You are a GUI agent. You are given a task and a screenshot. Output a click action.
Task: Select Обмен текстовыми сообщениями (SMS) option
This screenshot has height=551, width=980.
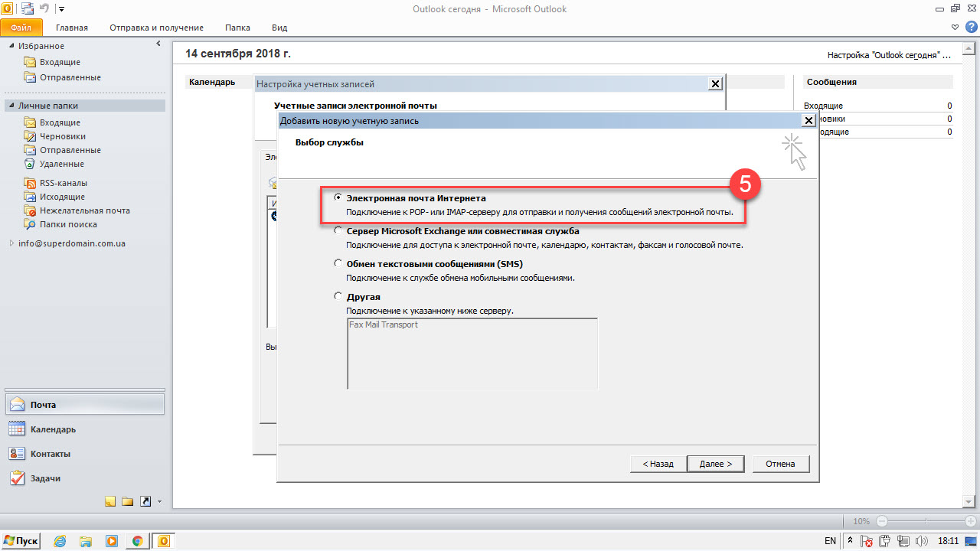pos(338,263)
